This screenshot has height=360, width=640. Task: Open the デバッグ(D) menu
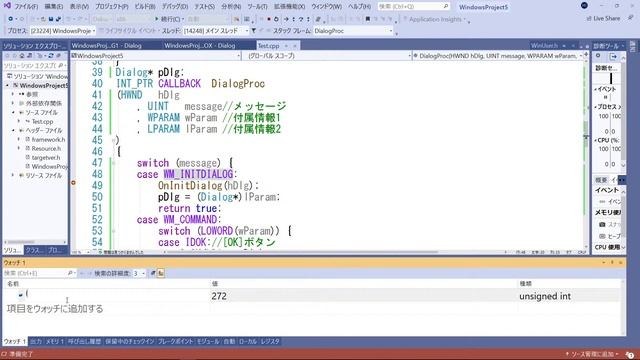click(x=175, y=7)
